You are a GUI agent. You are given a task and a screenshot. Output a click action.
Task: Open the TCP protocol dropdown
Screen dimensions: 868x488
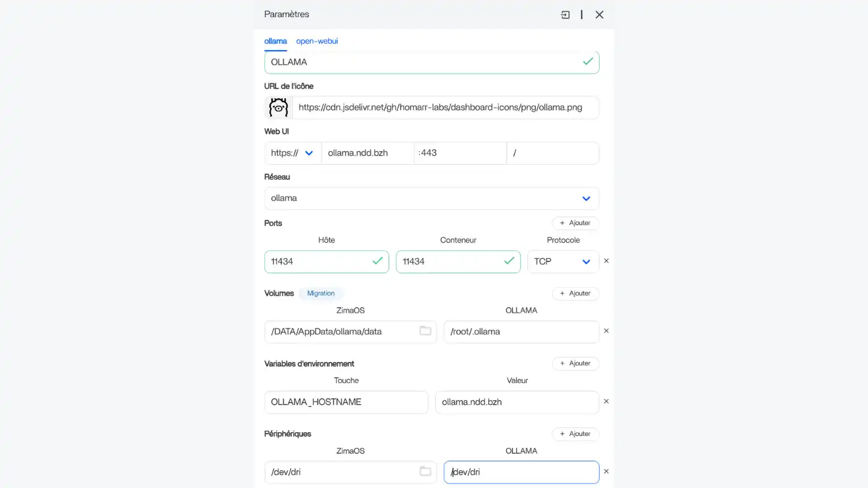[563, 262]
